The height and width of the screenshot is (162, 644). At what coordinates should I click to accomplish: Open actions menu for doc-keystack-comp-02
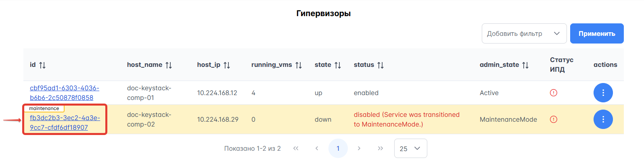point(603,119)
